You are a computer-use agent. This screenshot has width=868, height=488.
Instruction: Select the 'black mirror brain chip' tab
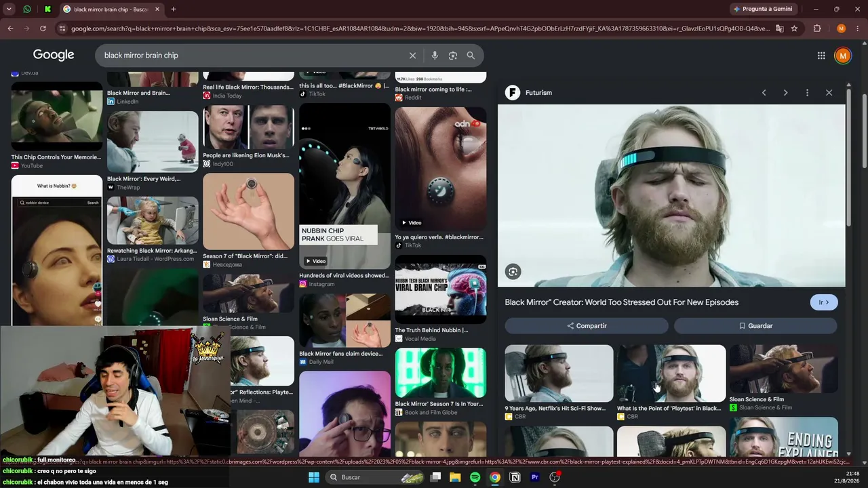[x=111, y=9]
